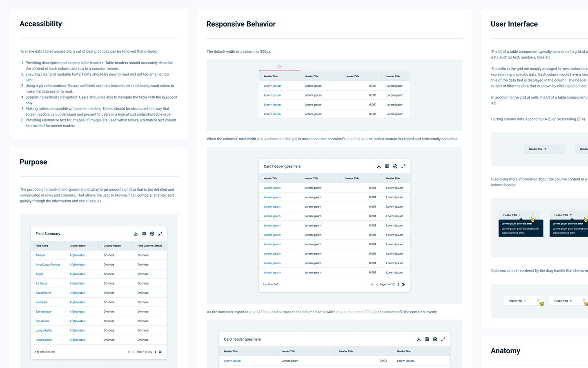Screen dimensions: 588x368
Task: Open Lorem ipsum link in expanded-container example card
Action: tap(232, 361)
